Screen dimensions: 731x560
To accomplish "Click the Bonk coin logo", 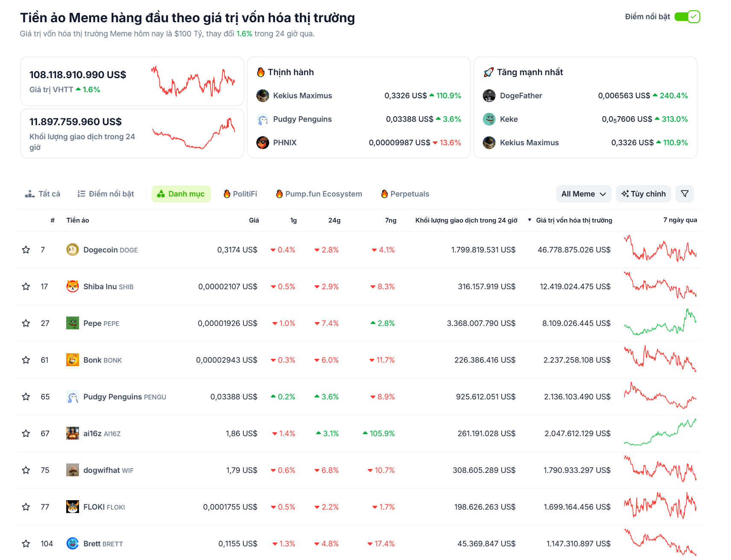I will (73, 360).
